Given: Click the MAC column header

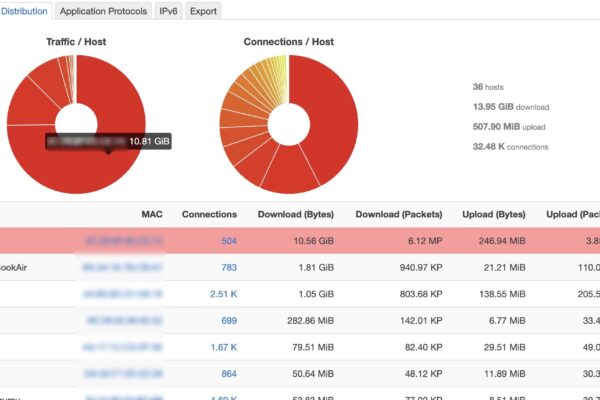Looking at the screenshot, I should [x=151, y=214].
